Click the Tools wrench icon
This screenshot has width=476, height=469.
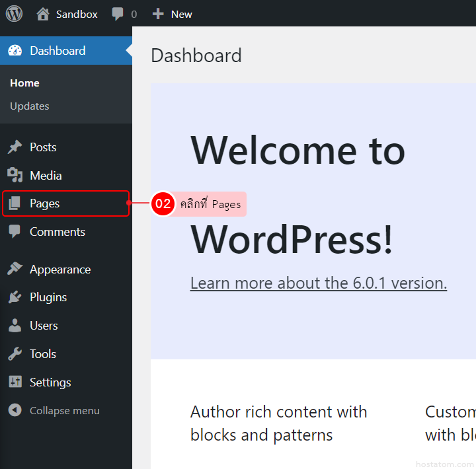(x=15, y=354)
